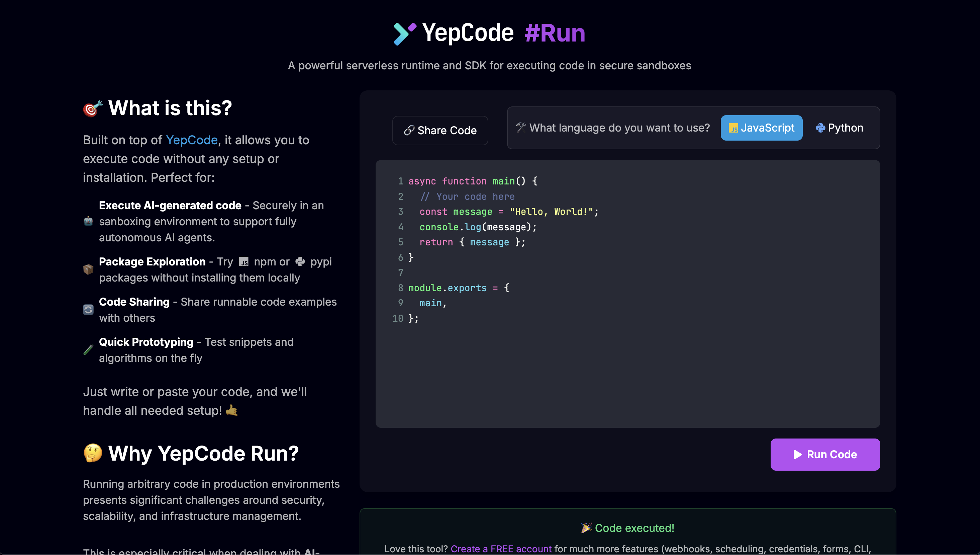
Task: Click the chain link icon on Share Code
Action: [409, 130]
